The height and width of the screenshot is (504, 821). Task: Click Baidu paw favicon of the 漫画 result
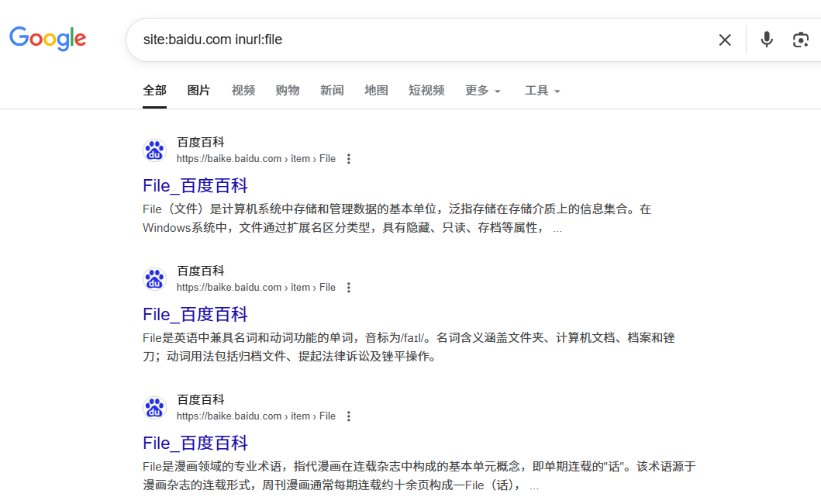pos(154,408)
